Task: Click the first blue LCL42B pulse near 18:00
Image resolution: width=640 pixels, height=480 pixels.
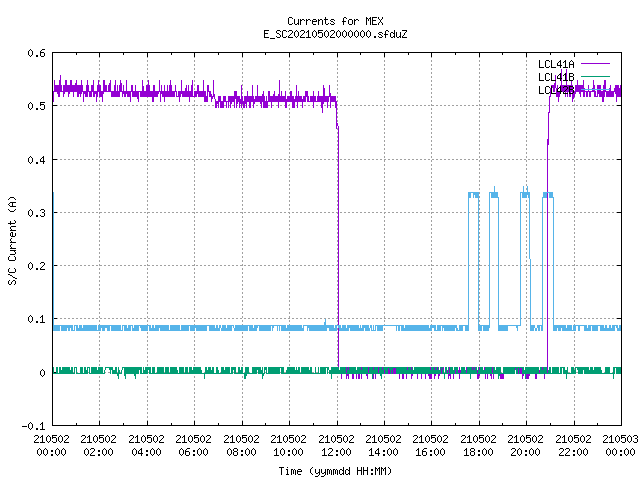Action: click(473, 261)
